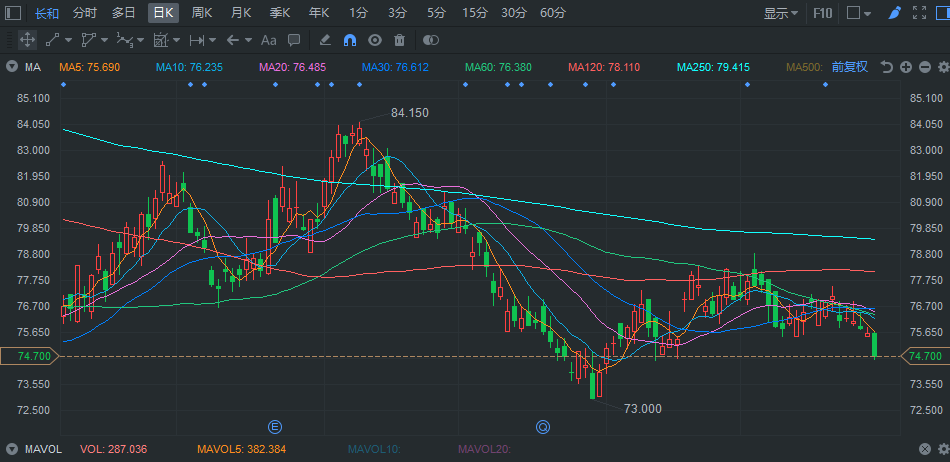
Task: Toggle MA60 line display
Action: pyautogui.click(x=498, y=67)
